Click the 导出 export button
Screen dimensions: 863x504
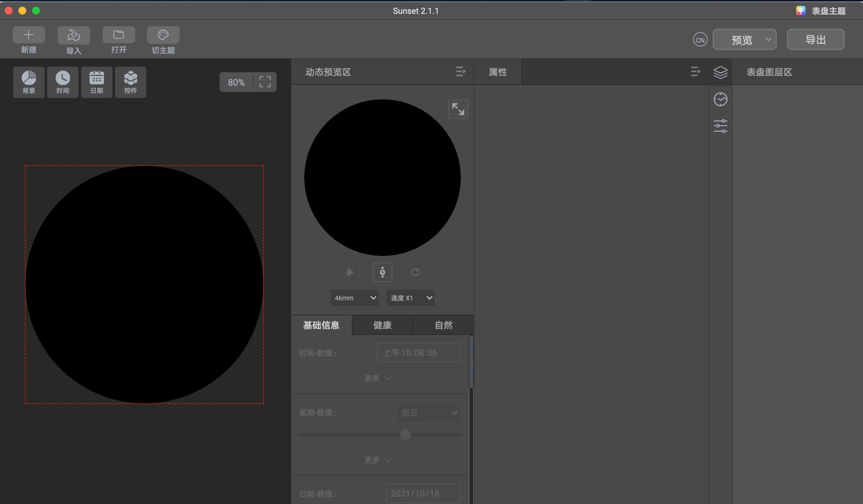(815, 40)
